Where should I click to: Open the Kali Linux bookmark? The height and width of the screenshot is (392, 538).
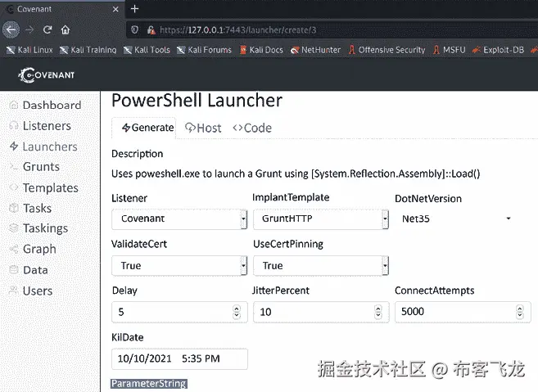[29, 50]
